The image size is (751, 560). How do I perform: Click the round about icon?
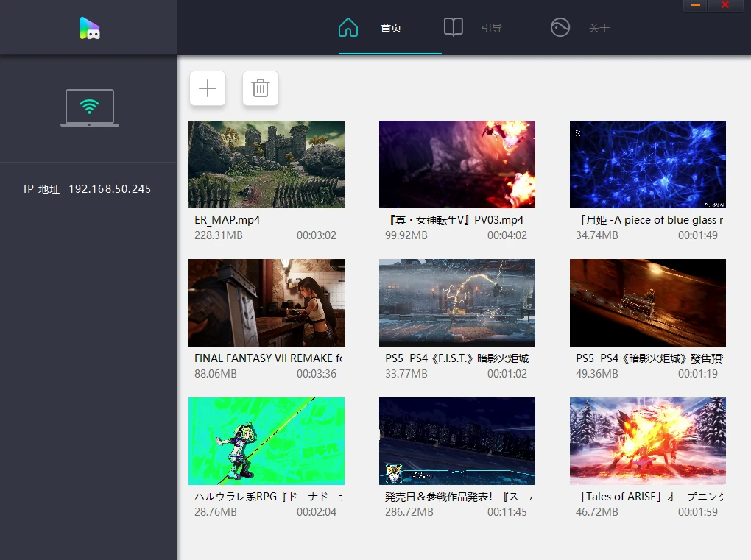[x=560, y=28]
